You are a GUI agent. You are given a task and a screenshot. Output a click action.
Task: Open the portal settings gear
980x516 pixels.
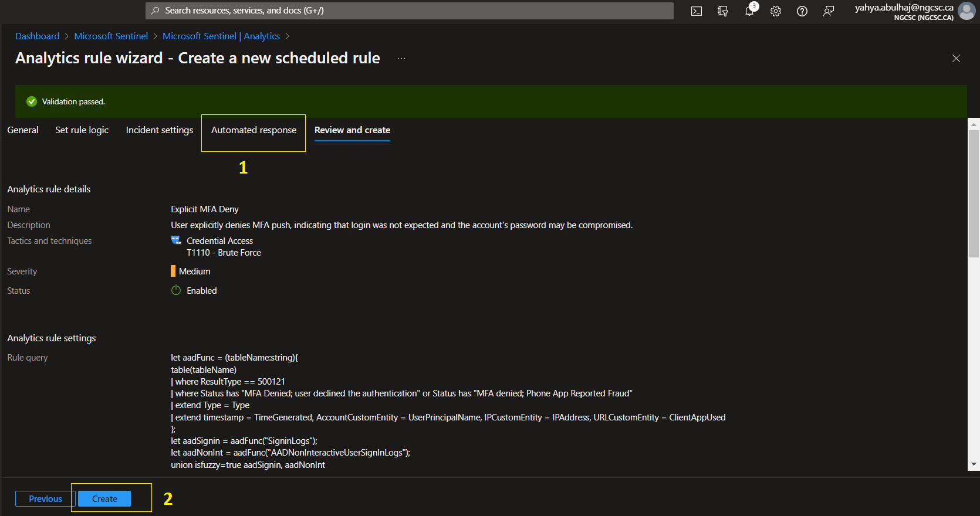click(x=776, y=11)
